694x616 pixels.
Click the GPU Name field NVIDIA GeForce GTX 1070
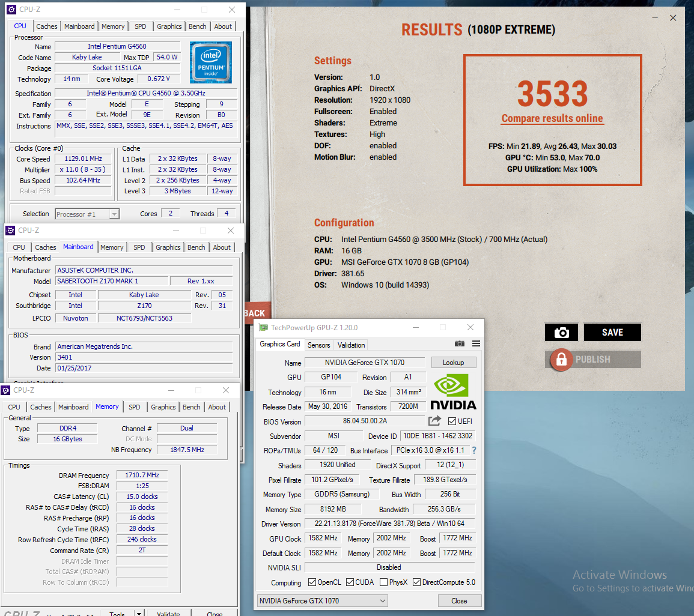[365, 363]
